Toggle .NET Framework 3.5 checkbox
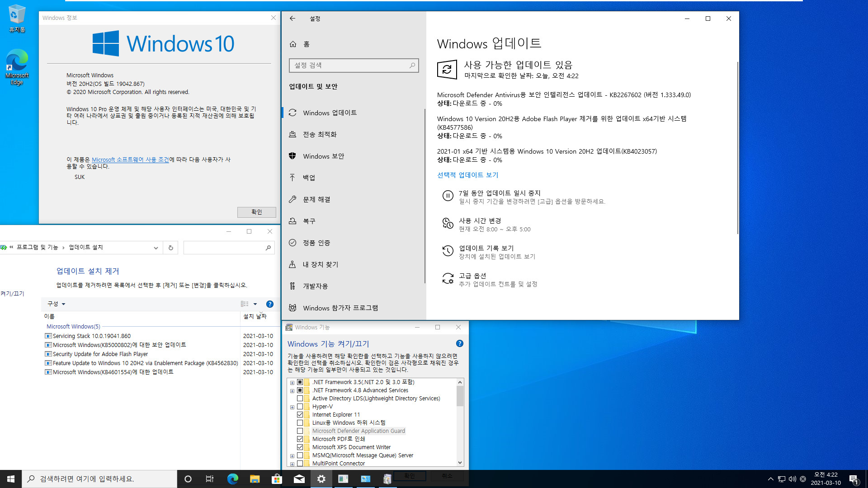The height and width of the screenshot is (488, 868). point(300,382)
